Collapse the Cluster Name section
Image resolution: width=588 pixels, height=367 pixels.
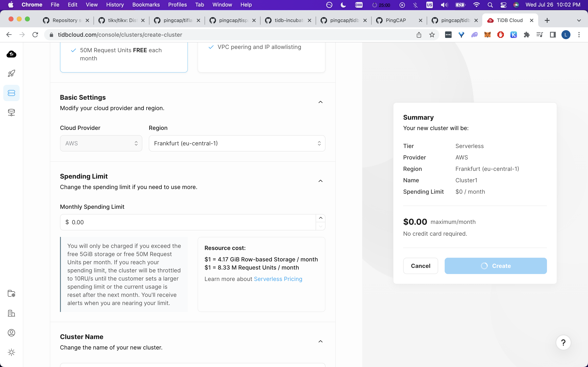(x=321, y=342)
